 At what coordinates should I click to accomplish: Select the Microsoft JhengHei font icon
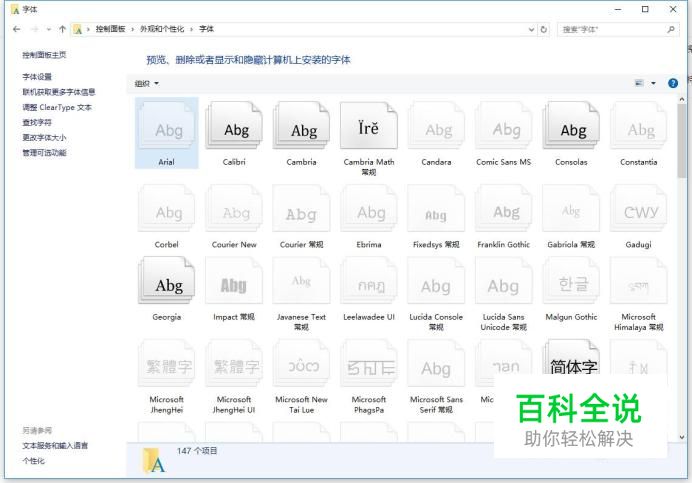(x=166, y=363)
